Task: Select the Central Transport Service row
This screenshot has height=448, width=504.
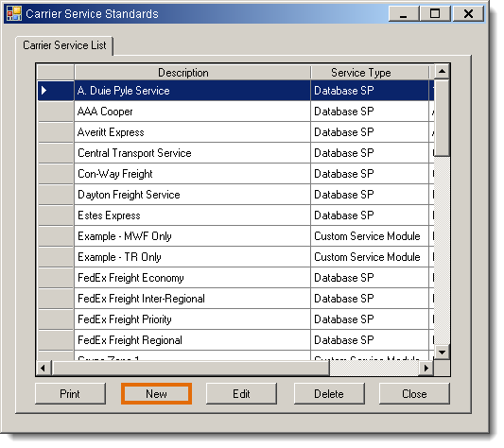Action: tap(235, 153)
